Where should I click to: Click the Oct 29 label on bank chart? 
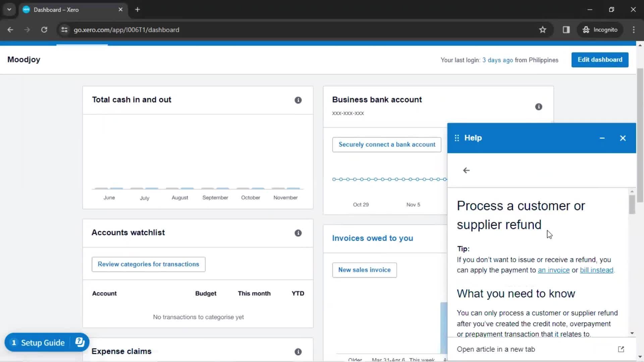pyautogui.click(x=361, y=205)
